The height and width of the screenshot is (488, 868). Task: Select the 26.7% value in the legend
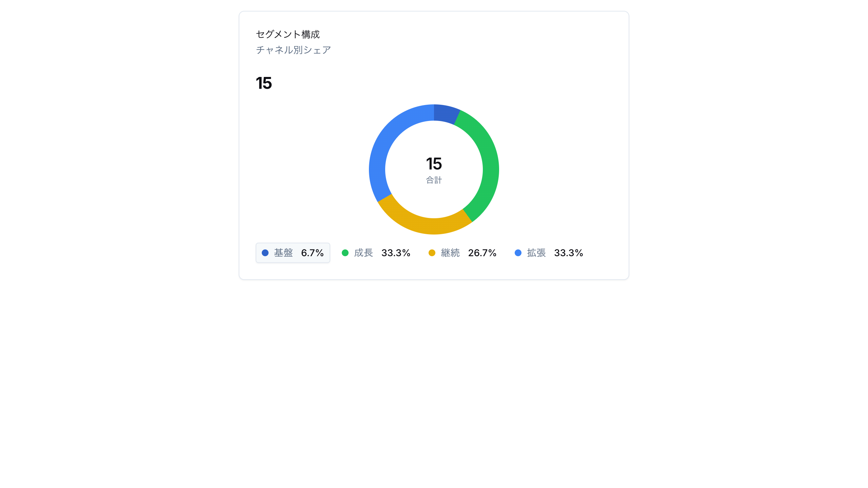coord(482,253)
